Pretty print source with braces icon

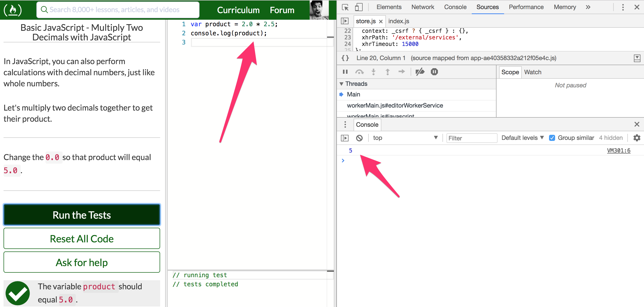click(345, 58)
